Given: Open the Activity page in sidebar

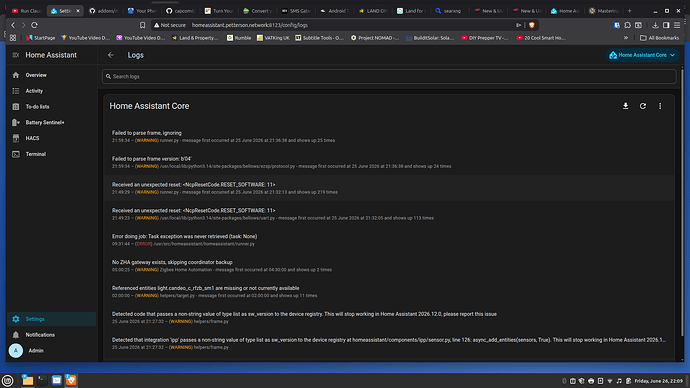Looking at the screenshot, I should [x=51, y=91].
